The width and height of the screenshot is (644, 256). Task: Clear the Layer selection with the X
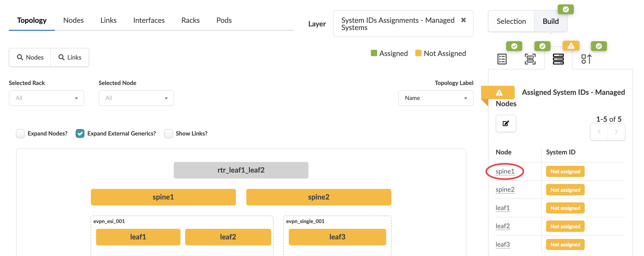[x=463, y=20]
